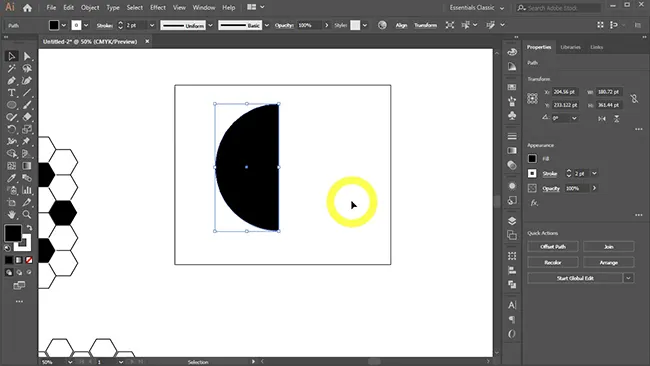This screenshot has width=650, height=366.
Task: Open the Window menu
Action: tap(204, 7)
